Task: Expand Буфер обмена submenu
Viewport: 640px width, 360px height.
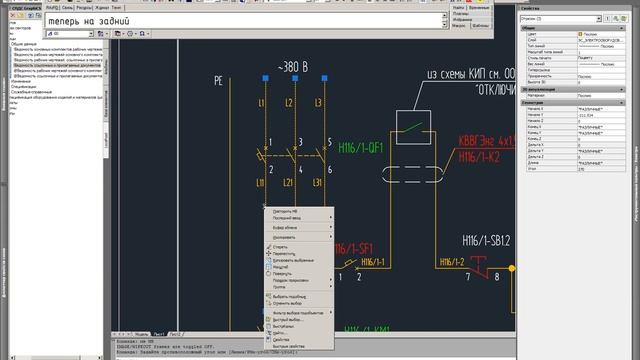Action: click(299, 227)
